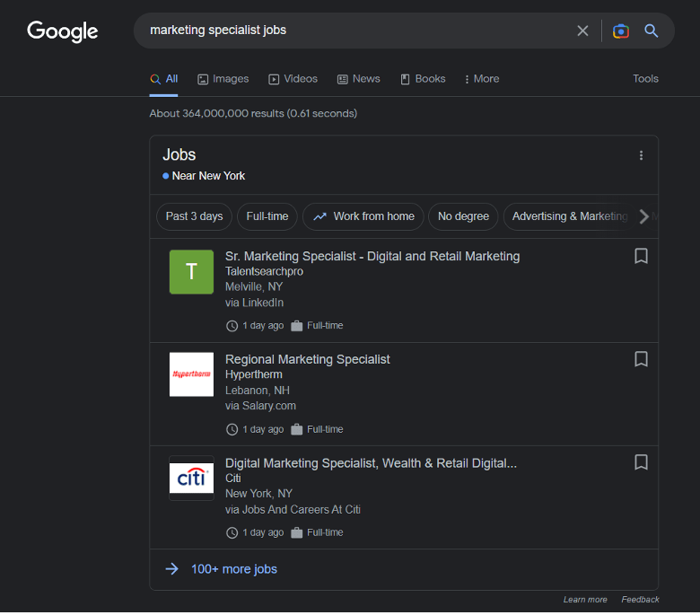The height and width of the screenshot is (615, 700).
Task: Click the Citi company logo
Action: point(191,478)
